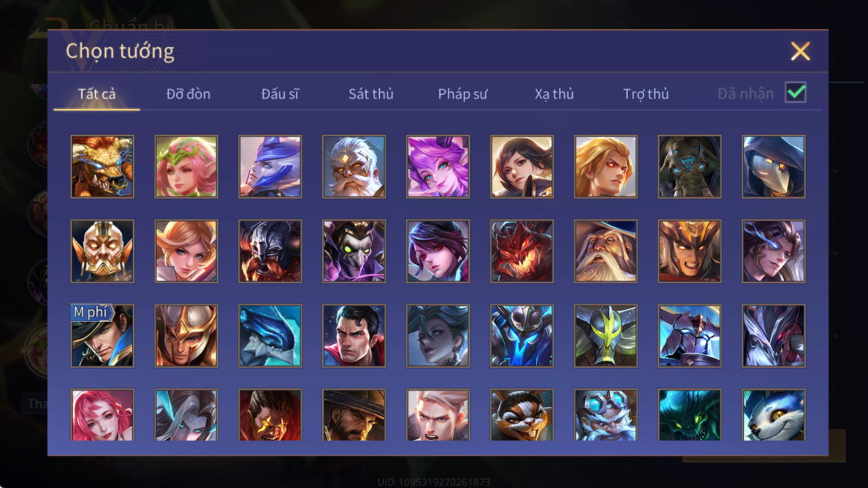
Task: Select the blue fox creature hero
Action: click(773, 415)
